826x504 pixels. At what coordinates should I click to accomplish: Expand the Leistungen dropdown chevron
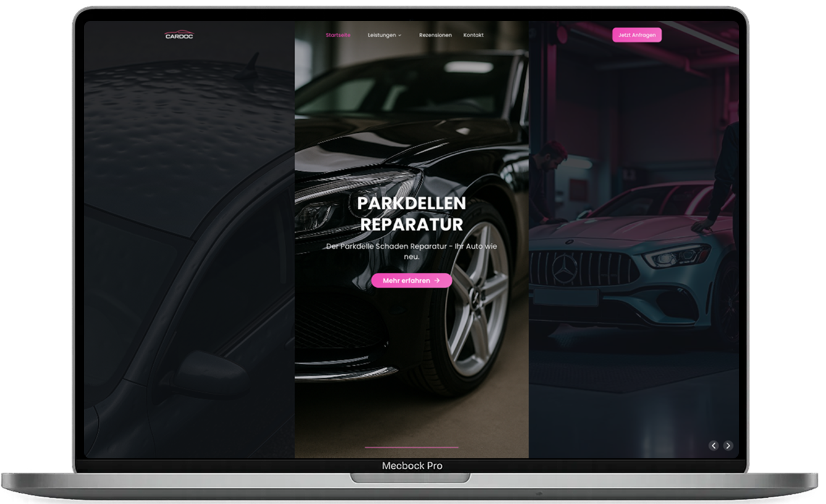pyautogui.click(x=400, y=36)
